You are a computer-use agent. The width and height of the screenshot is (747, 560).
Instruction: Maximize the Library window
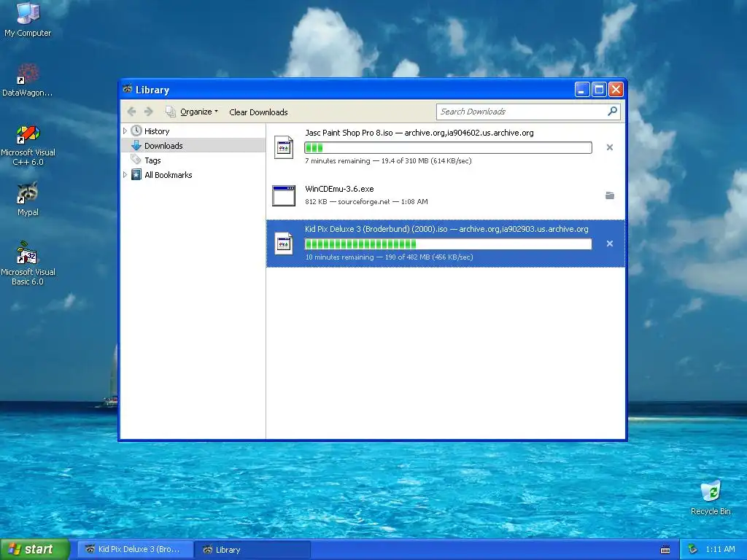[599, 90]
